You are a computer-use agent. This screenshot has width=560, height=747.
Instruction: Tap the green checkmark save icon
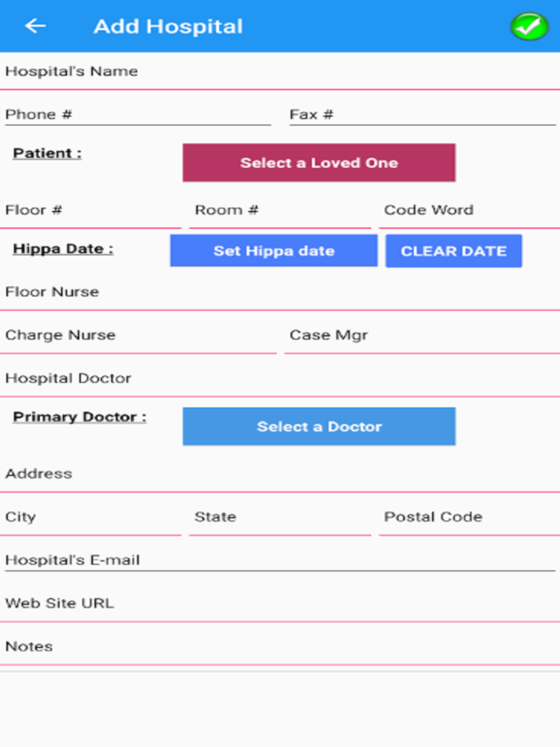click(528, 26)
